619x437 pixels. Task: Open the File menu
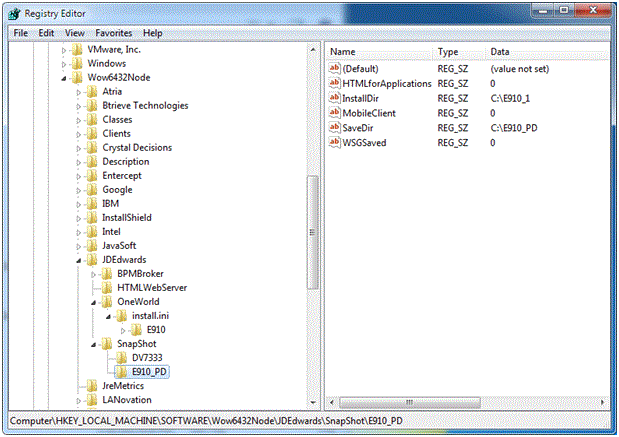click(x=21, y=33)
